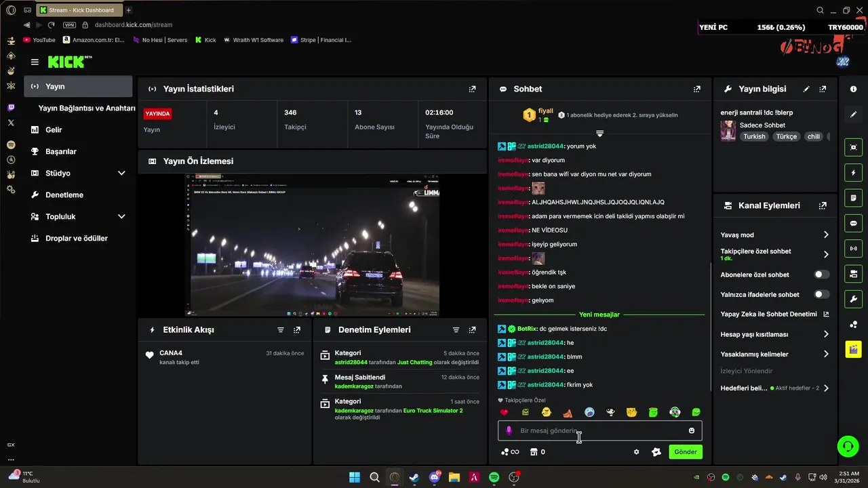Screen dimensions: 868x488
Task: Pop out the Sohbet chat panel
Action: (696, 89)
